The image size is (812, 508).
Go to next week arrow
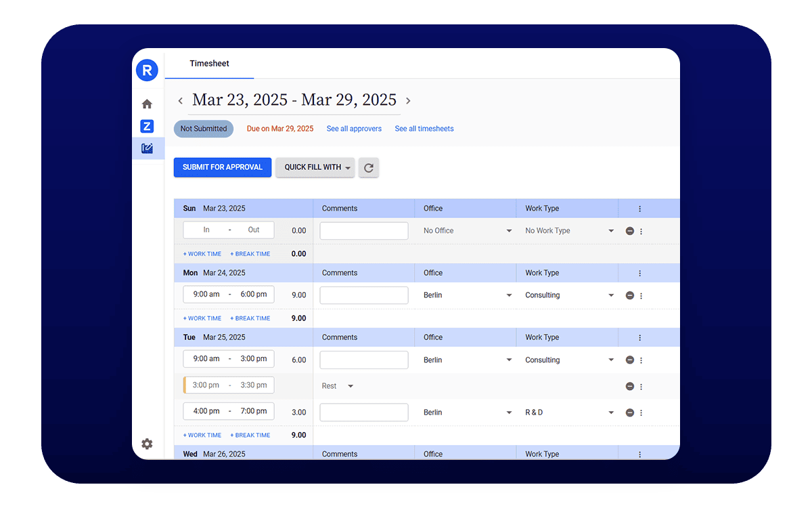408,101
